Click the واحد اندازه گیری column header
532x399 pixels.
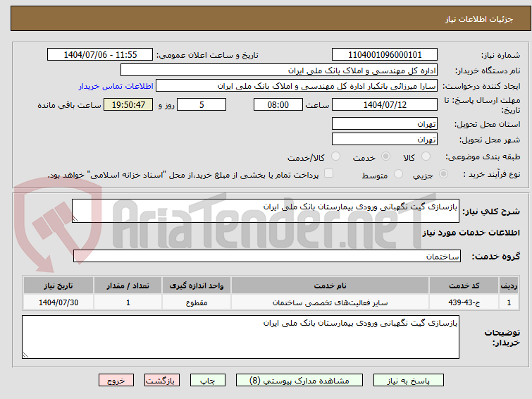pyautogui.click(x=197, y=286)
